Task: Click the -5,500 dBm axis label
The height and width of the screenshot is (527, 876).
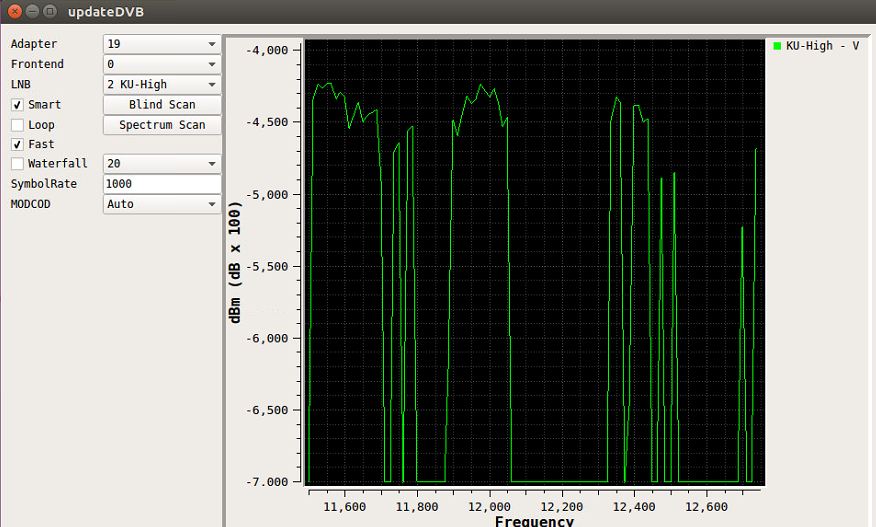Action: click(x=267, y=267)
